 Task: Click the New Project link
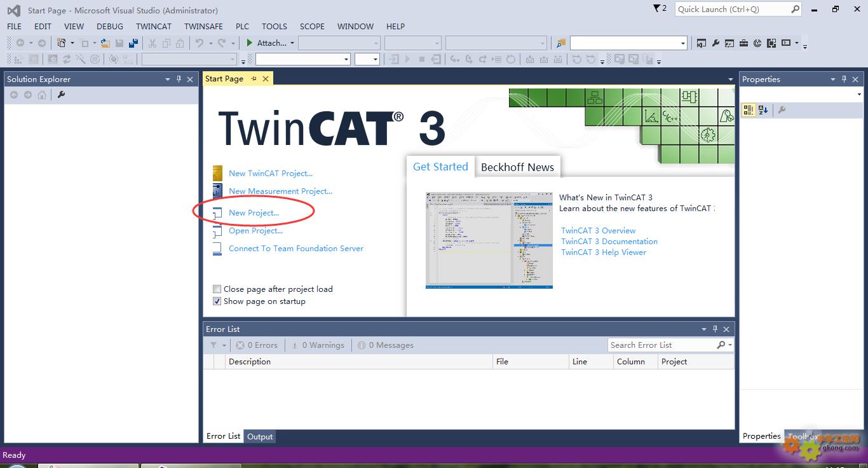point(254,212)
